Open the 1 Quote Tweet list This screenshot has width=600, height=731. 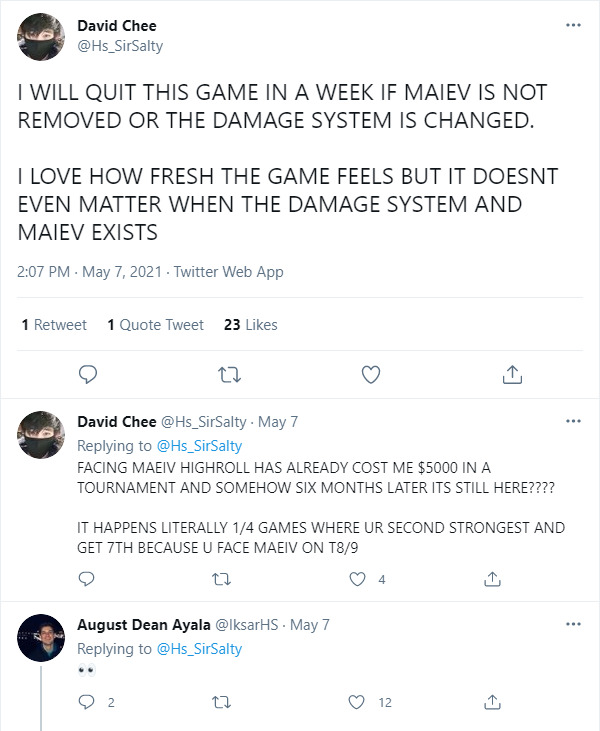pyautogui.click(x=155, y=325)
